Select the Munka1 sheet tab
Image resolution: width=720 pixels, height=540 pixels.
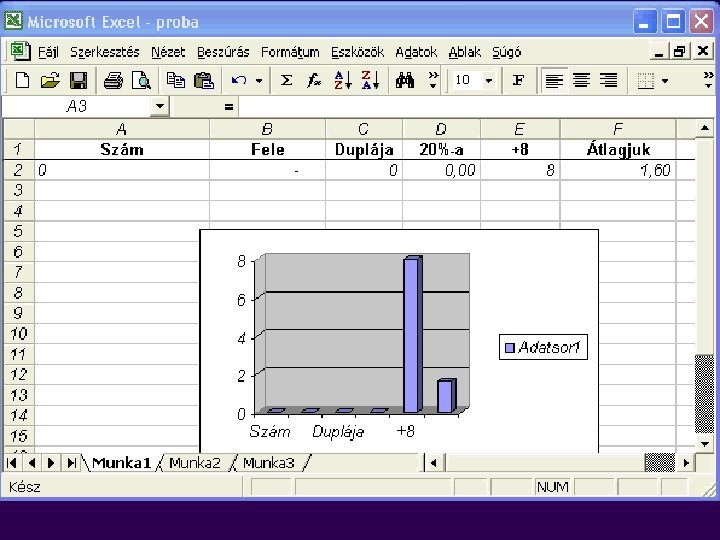point(122,463)
